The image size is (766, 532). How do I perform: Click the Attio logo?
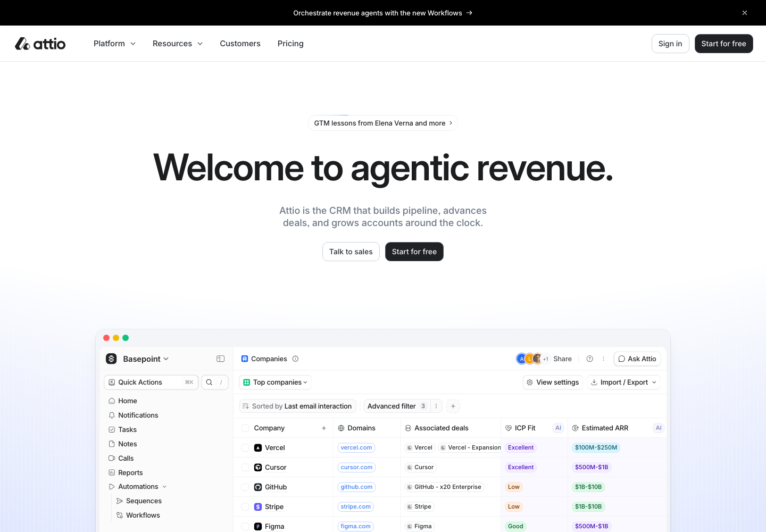(x=40, y=44)
